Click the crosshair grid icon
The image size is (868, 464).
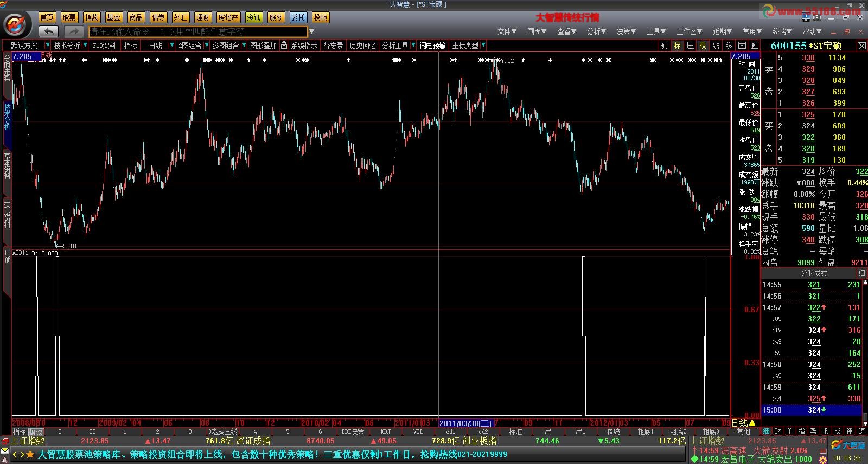pyautogui.click(x=690, y=46)
